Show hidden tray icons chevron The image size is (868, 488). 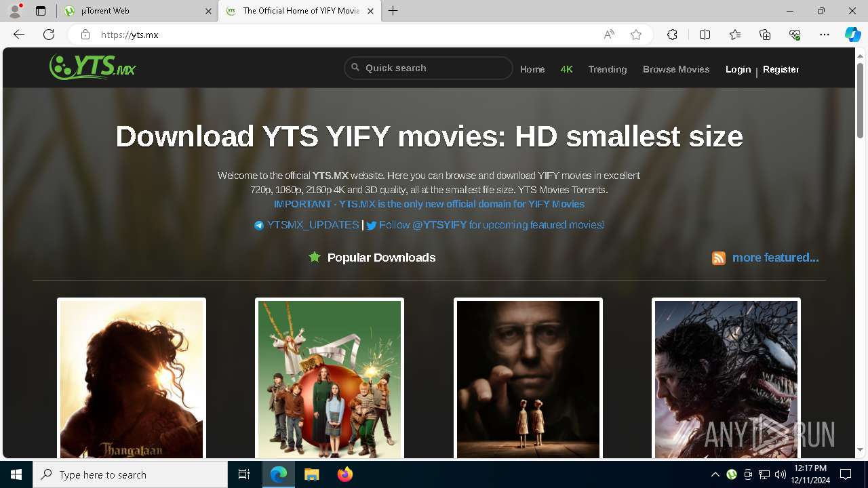click(x=715, y=474)
